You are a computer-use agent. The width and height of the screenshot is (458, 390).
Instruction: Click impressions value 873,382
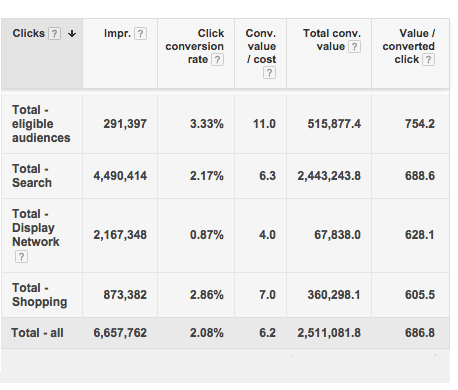tap(125, 295)
